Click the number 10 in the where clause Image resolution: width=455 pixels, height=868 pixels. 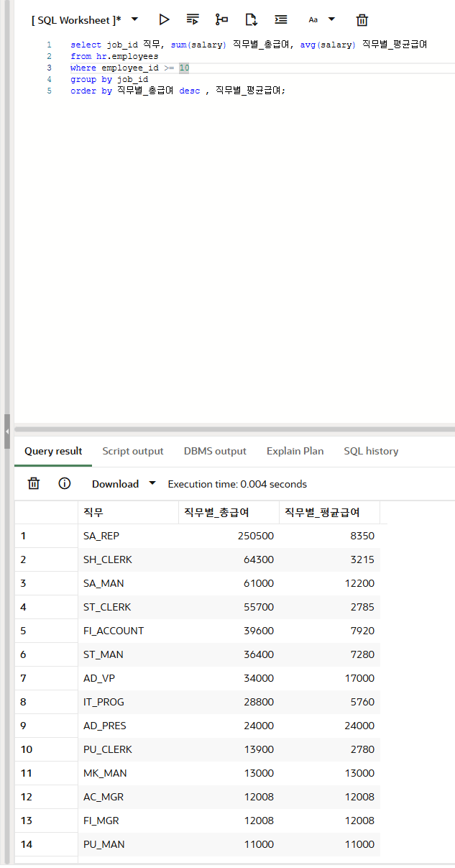point(184,68)
